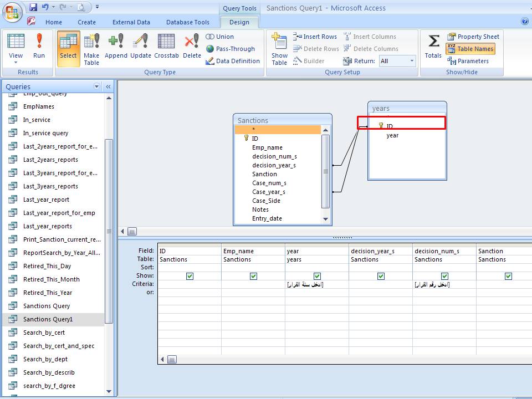Viewport: 532px width, 399px height.
Task: Click the Pass-Through query button
Action: [230, 49]
